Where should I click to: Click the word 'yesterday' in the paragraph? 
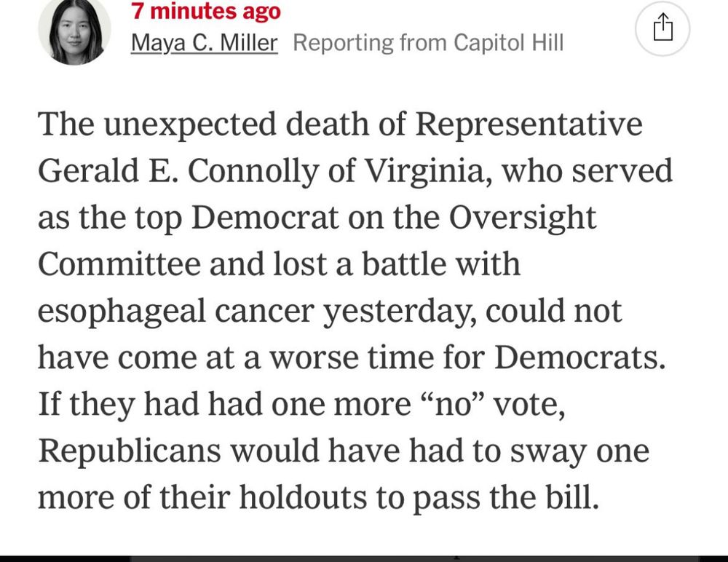pyautogui.click(x=400, y=311)
